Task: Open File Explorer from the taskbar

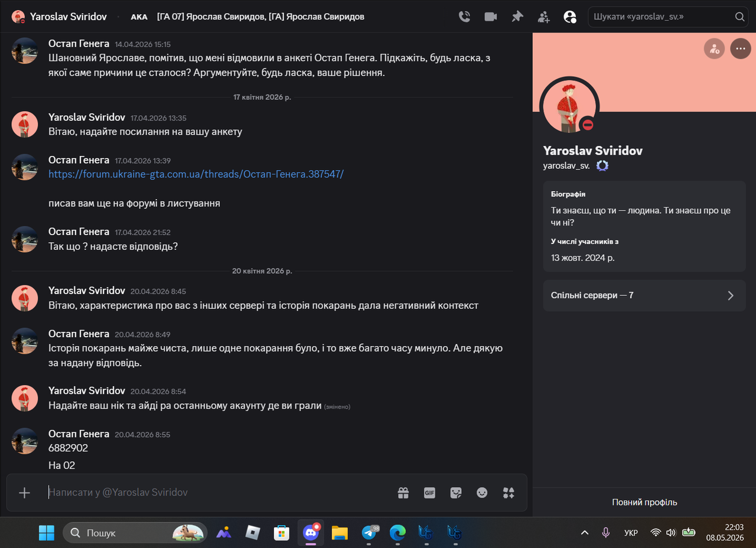Action: (x=340, y=533)
